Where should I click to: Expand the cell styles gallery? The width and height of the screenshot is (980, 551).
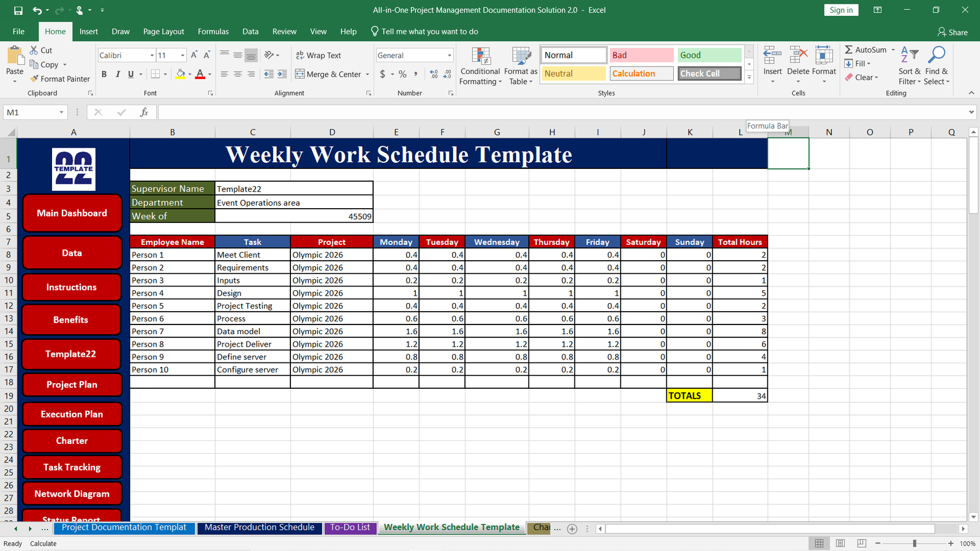pos(749,77)
